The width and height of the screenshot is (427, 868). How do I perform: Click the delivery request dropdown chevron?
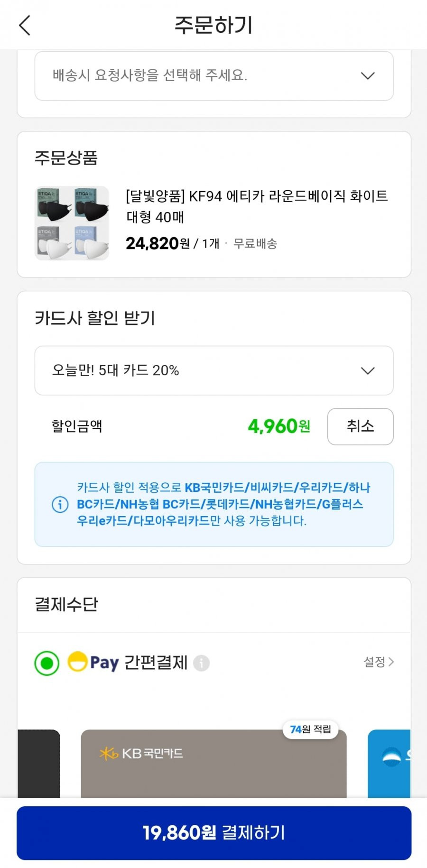pyautogui.click(x=368, y=76)
